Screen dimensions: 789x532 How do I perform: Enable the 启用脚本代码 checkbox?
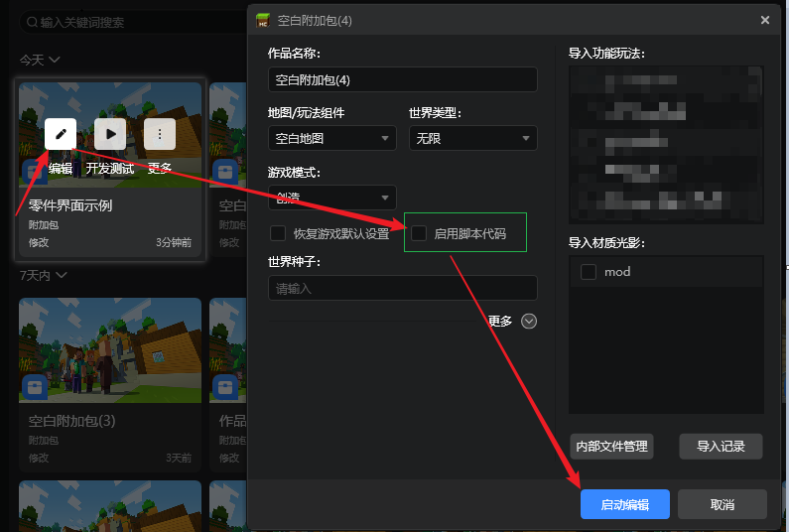[x=419, y=233]
